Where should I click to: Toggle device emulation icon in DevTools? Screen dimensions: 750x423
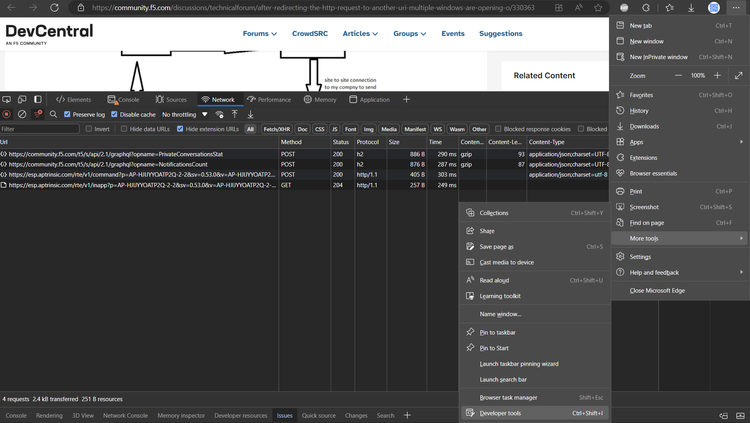(x=22, y=100)
